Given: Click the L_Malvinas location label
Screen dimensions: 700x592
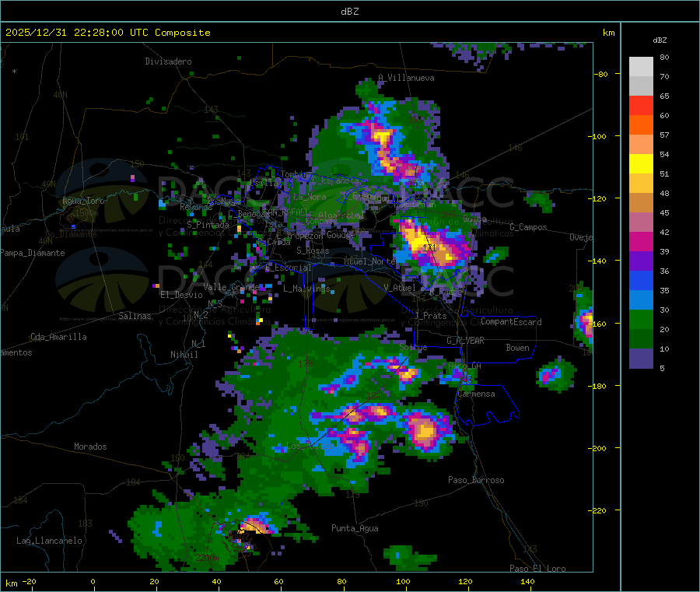Looking at the screenshot, I should click(306, 289).
